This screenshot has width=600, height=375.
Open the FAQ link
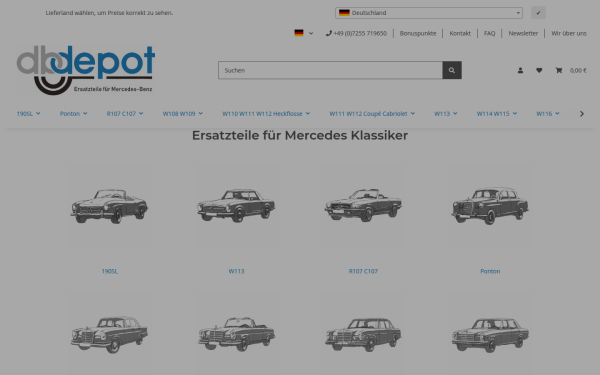coord(489,33)
